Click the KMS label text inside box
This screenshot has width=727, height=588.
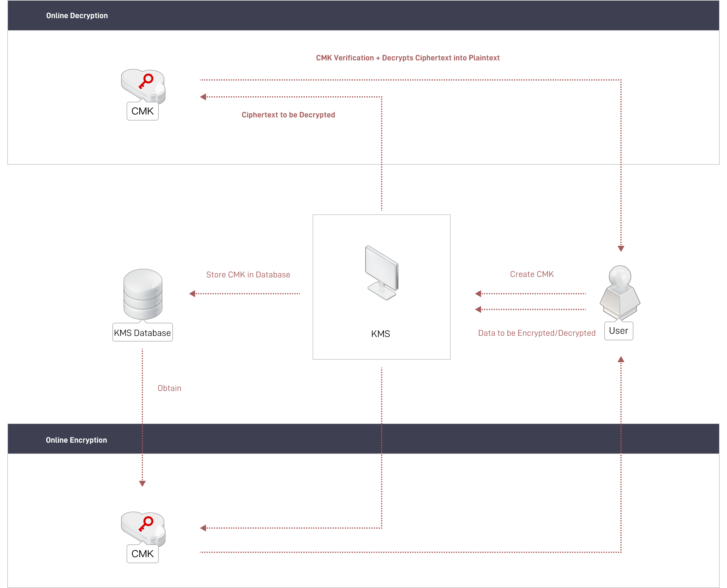point(380,334)
